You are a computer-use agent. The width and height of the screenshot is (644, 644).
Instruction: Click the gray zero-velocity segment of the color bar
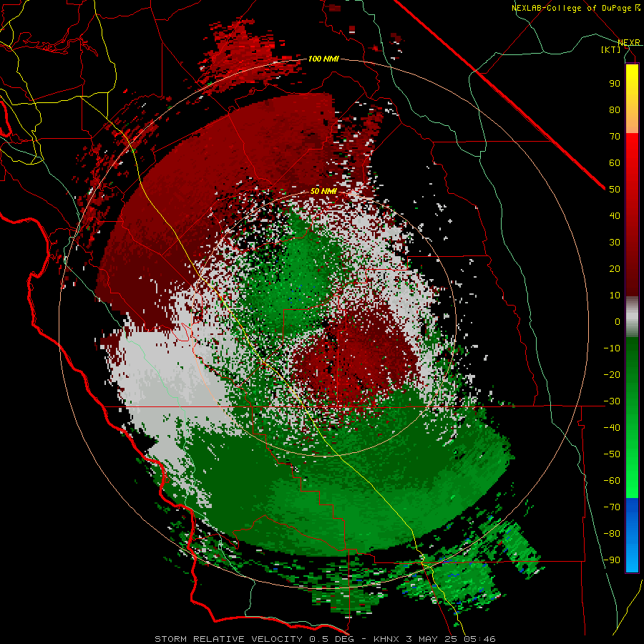632,317
